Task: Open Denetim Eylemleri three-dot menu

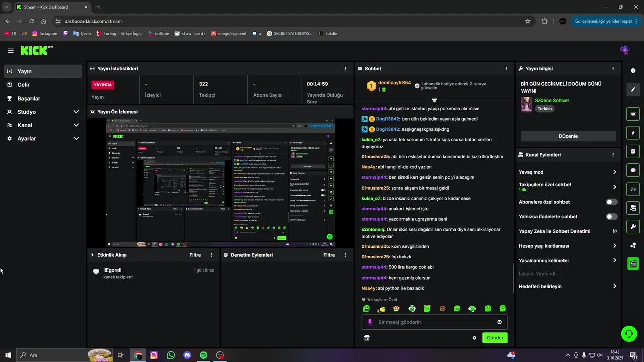Action: (345, 255)
